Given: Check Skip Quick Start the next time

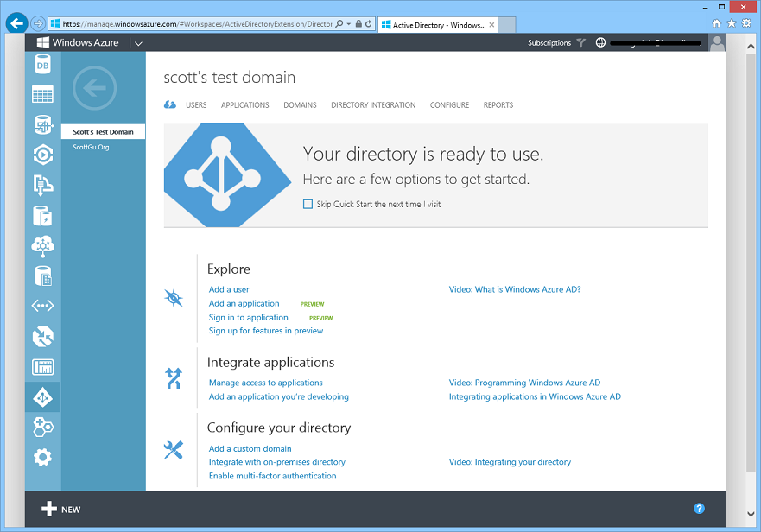Looking at the screenshot, I should click(308, 204).
